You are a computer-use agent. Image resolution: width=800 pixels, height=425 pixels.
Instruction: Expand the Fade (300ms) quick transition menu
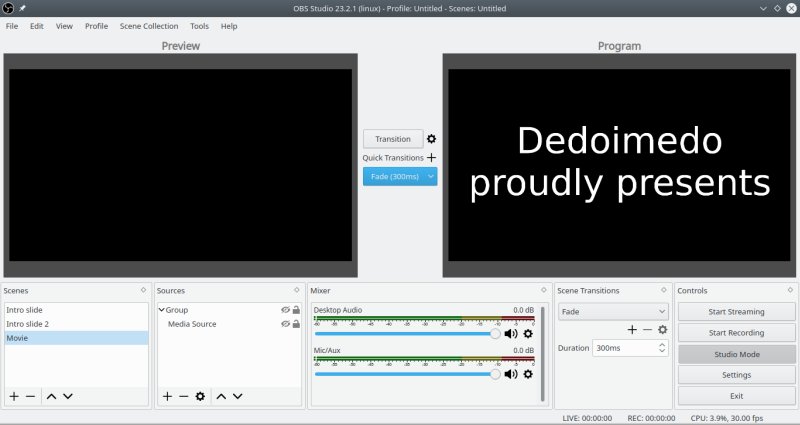[431, 176]
